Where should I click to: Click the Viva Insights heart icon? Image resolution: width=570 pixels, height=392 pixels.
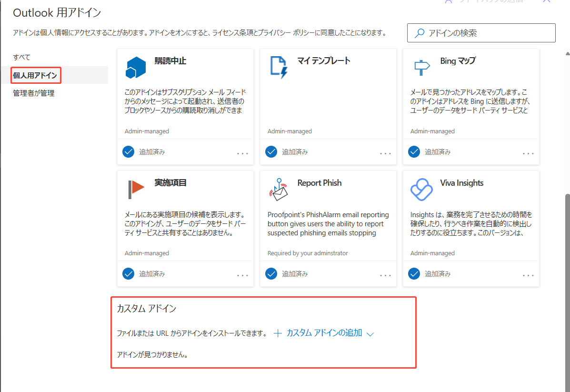[421, 190]
